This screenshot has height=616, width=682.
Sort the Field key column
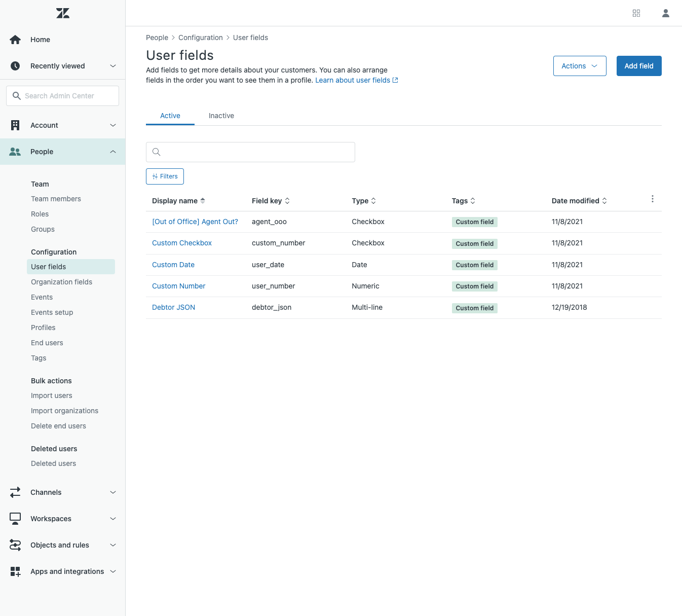[x=287, y=201]
